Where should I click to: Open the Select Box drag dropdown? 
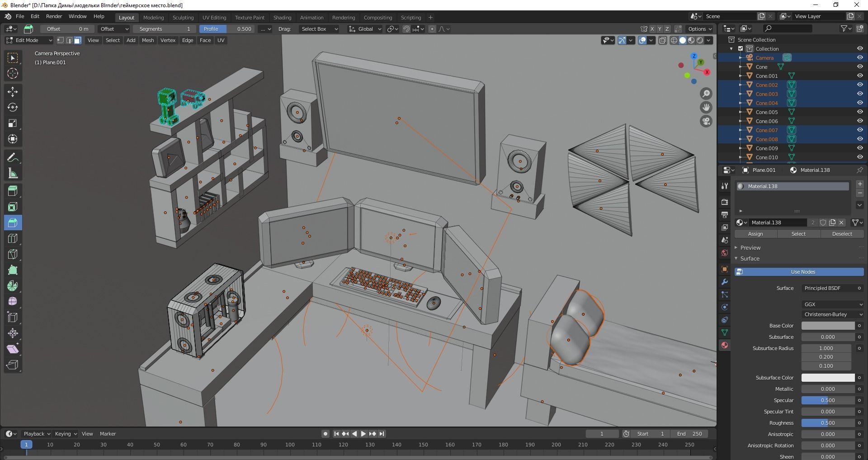point(319,29)
